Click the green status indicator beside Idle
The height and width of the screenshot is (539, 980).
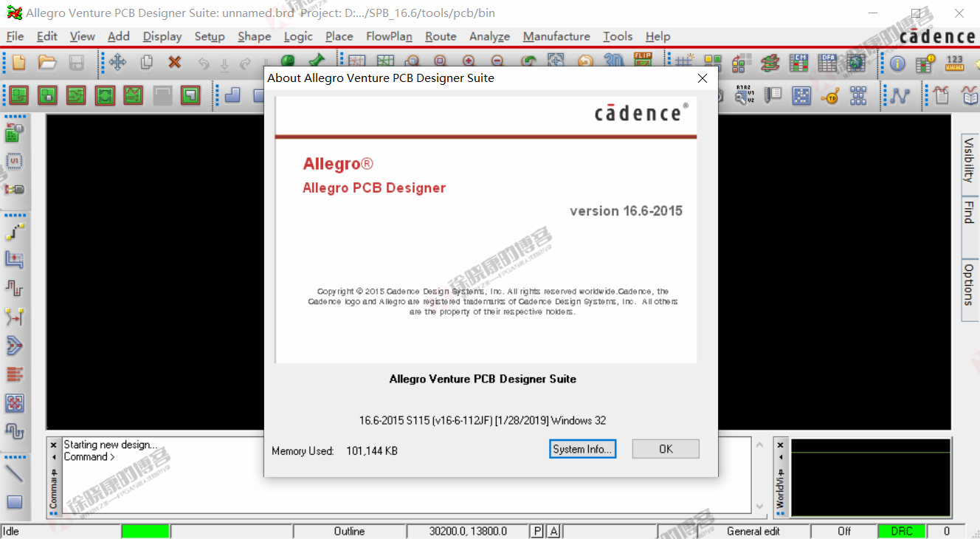145,531
